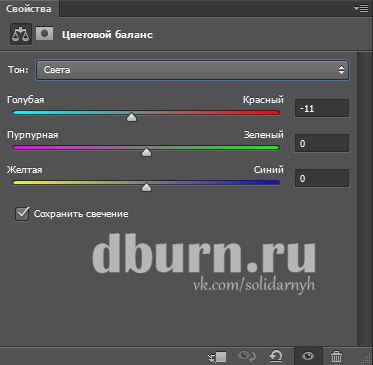This screenshot has width=373, height=365.
Task: Click the Зеленый label
Action: point(263,135)
